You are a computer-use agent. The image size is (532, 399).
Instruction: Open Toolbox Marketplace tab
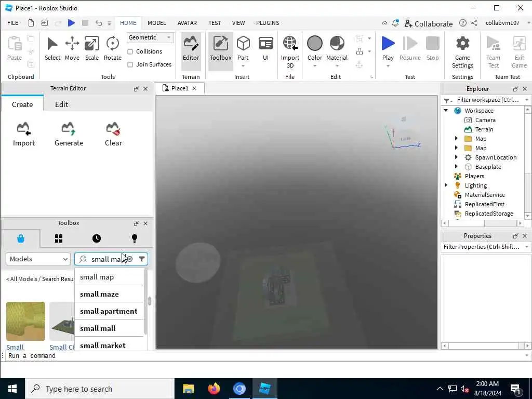(x=21, y=238)
